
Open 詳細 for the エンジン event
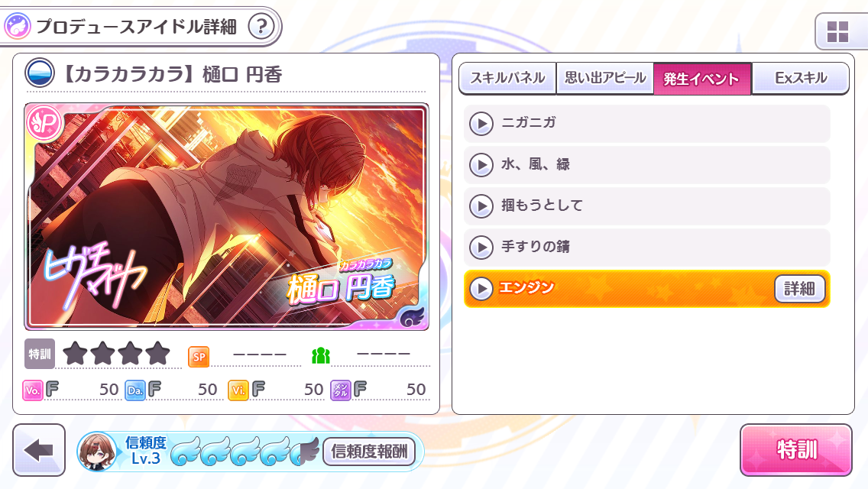point(799,289)
